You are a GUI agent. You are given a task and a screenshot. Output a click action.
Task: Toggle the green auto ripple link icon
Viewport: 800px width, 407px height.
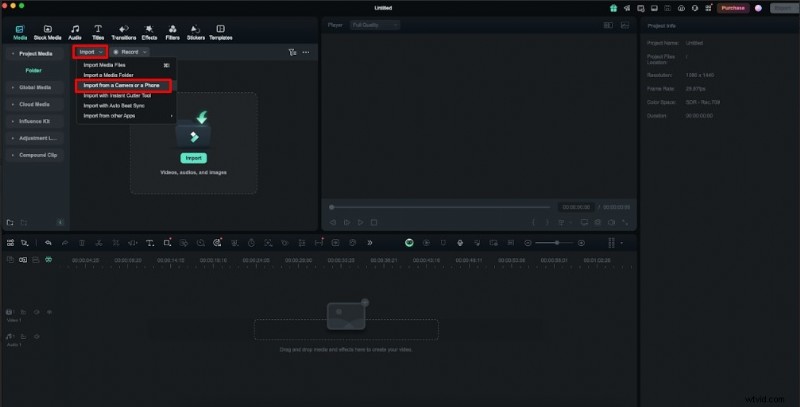[48, 260]
